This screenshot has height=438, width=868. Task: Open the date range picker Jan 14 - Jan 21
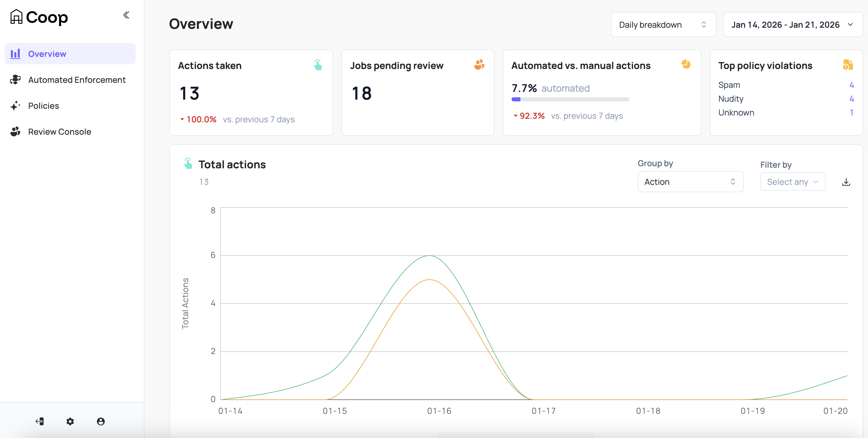coord(792,24)
